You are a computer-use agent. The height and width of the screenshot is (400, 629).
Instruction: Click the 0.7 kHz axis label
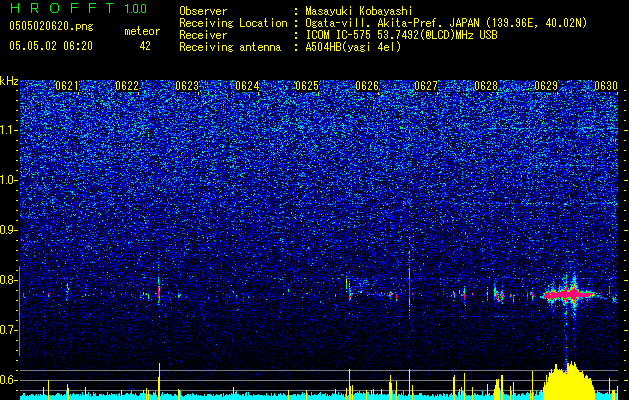(x=9, y=330)
